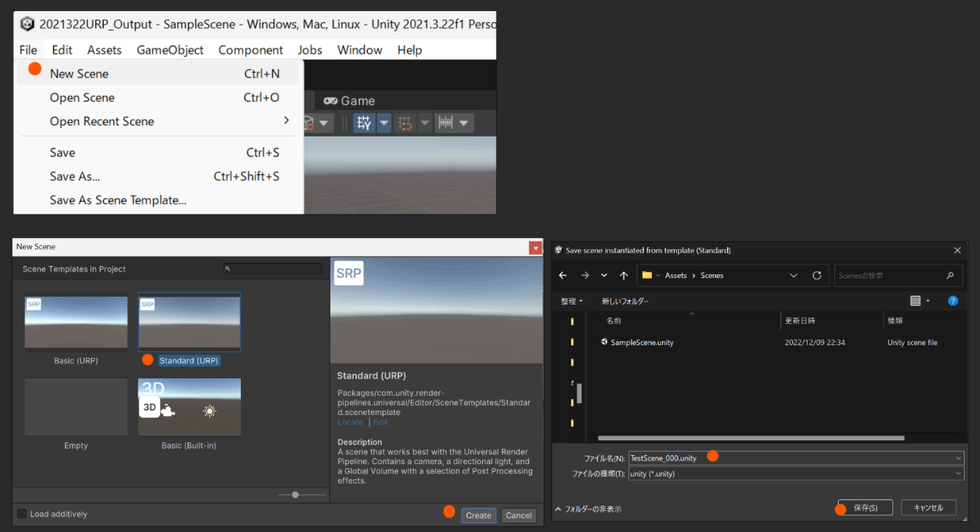Screen dimensions: 980x532
Task: Select Save As... menu entry
Action: click(158, 176)
